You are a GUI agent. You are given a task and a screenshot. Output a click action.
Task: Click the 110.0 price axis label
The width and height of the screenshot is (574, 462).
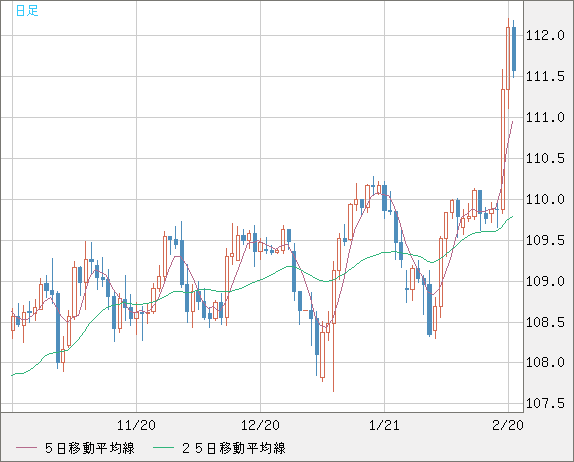coord(545,200)
